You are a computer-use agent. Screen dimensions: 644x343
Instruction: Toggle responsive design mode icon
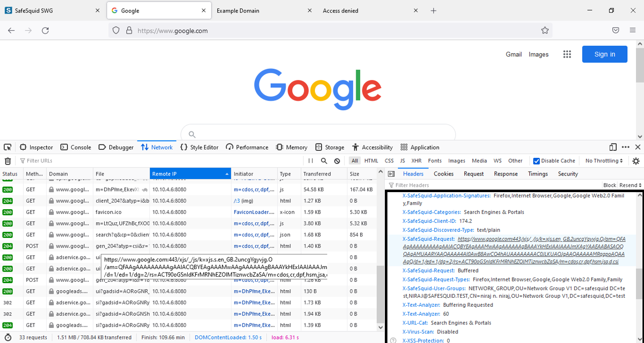click(x=613, y=147)
